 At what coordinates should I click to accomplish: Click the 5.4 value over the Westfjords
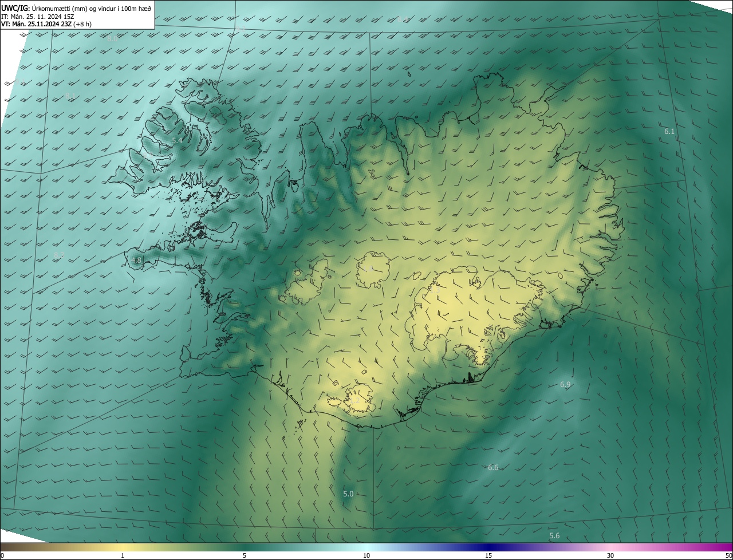[x=177, y=140]
